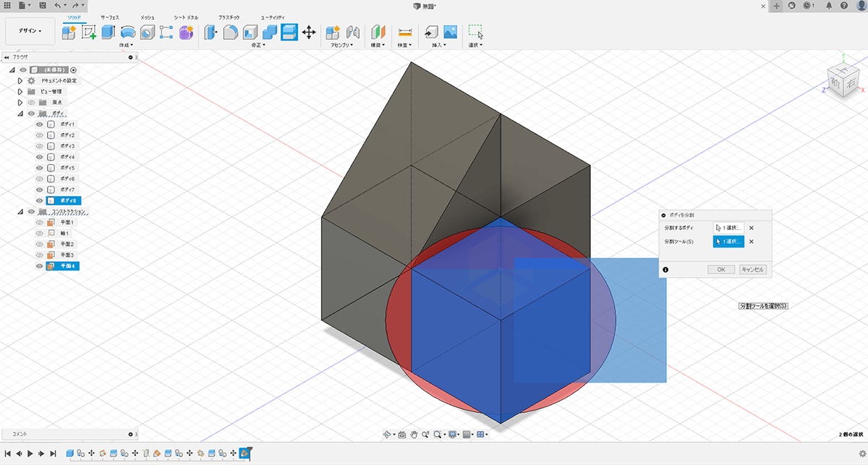Click the Move/Copy cross-arrow icon

coord(309,32)
